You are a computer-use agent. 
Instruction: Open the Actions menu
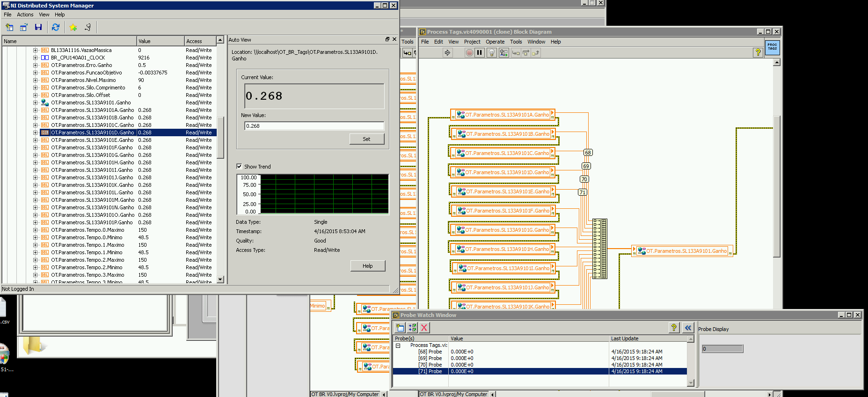pos(25,15)
